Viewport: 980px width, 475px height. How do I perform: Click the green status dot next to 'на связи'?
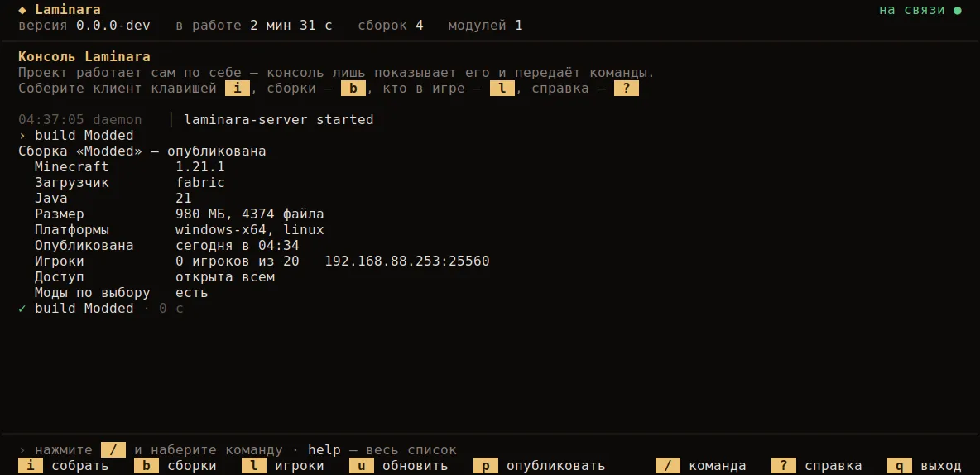point(957,10)
